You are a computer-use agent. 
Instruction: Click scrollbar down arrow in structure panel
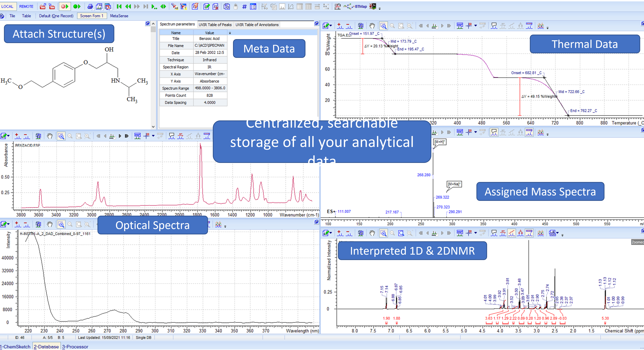click(153, 127)
